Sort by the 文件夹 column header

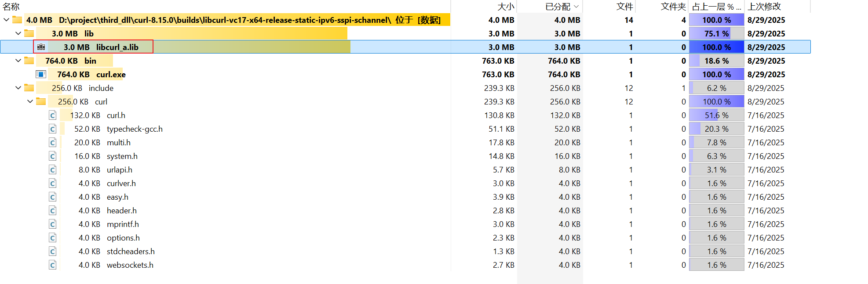(x=673, y=7)
